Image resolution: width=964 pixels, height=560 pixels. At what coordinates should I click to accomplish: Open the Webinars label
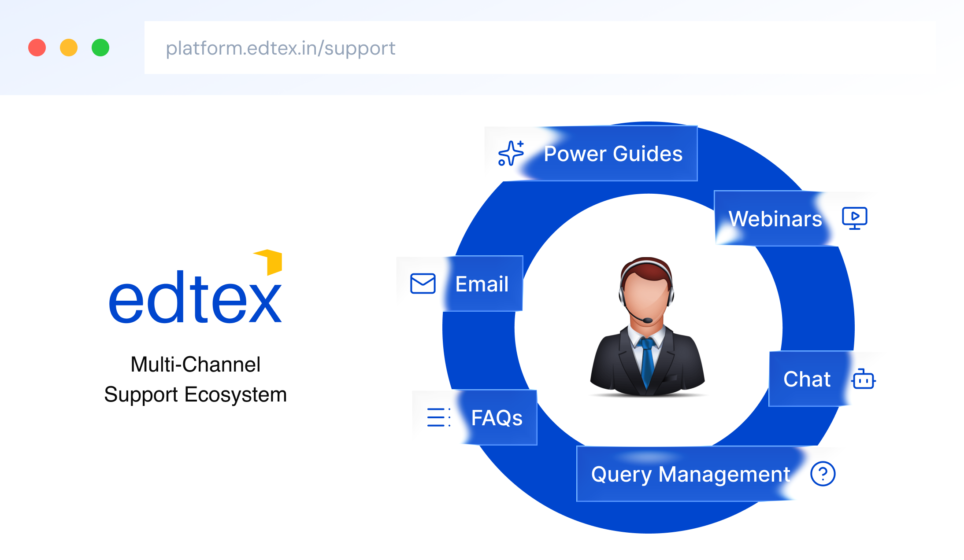775,219
